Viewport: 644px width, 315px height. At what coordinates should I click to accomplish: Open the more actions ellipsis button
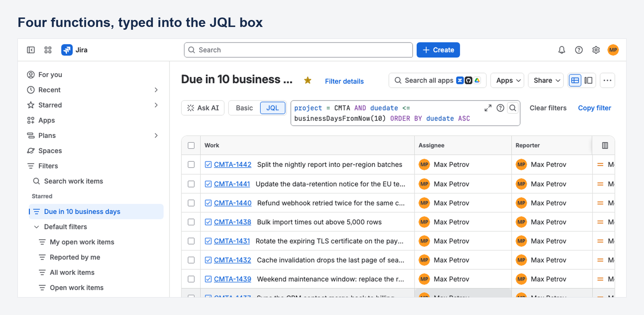pyautogui.click(x=608, y=80)
